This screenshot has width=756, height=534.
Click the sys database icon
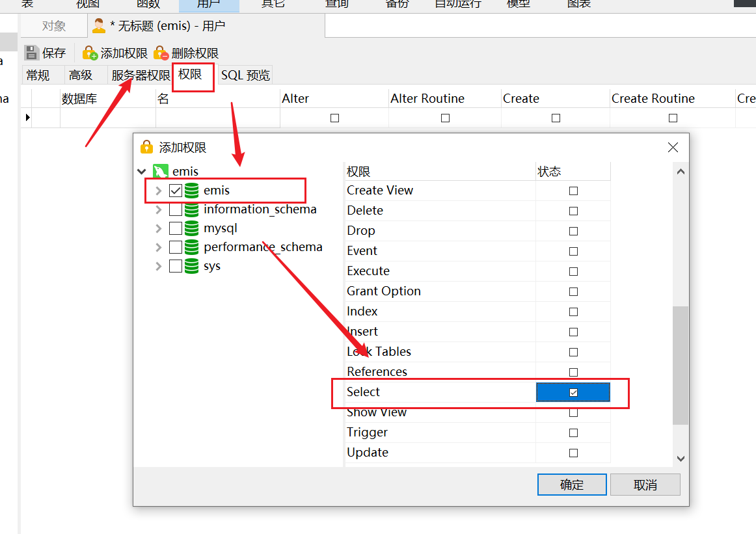pyautogui.click(x=191, y=266)
